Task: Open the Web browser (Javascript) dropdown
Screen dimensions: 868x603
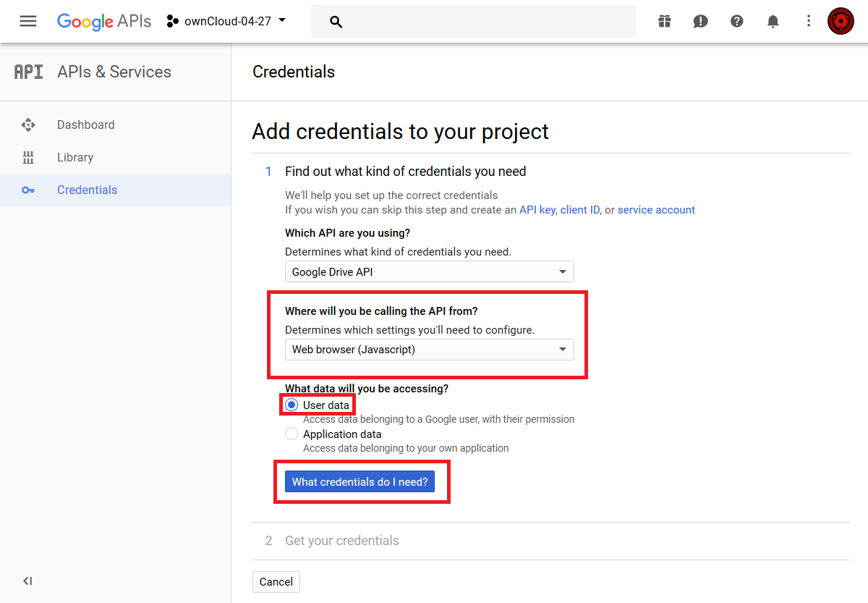Action: point(429,350)
